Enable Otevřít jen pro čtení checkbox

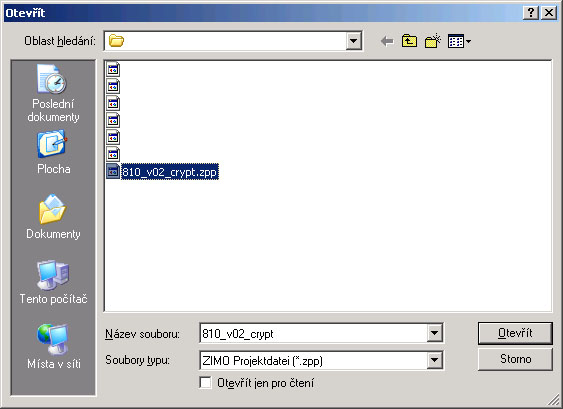(205, 383)
